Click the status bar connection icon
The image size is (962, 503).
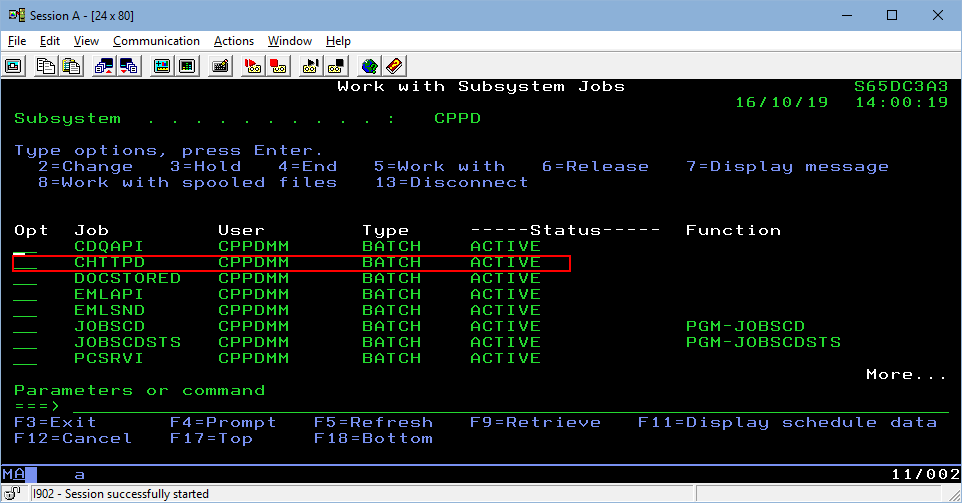tap(12, 493)
